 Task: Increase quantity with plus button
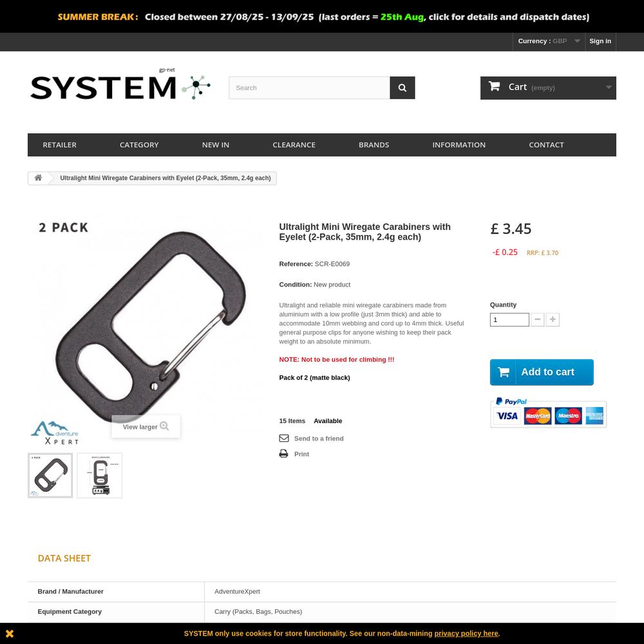click(x=553, y=319)
